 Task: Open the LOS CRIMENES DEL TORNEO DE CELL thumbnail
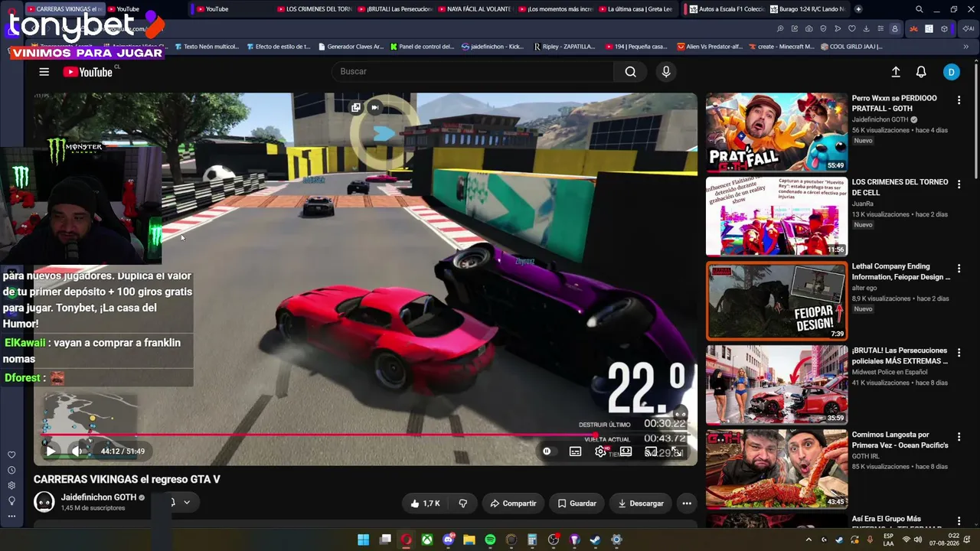click(776, 217)
